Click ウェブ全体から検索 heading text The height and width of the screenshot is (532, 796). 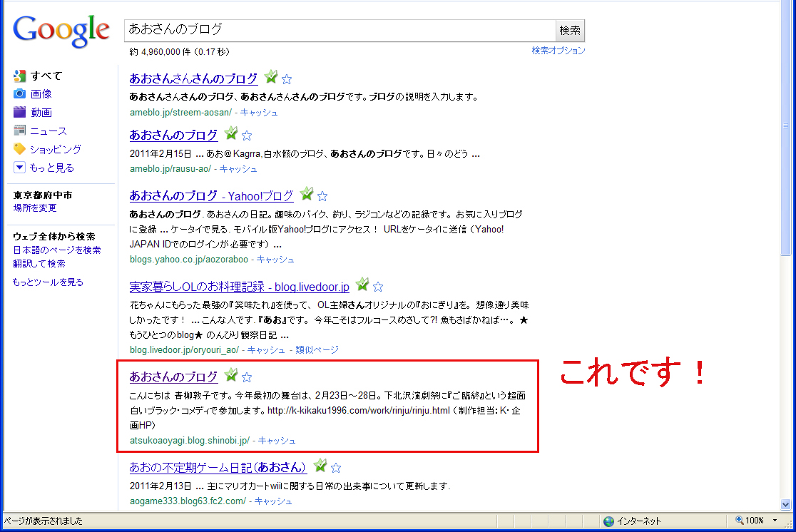click(54, 236)
